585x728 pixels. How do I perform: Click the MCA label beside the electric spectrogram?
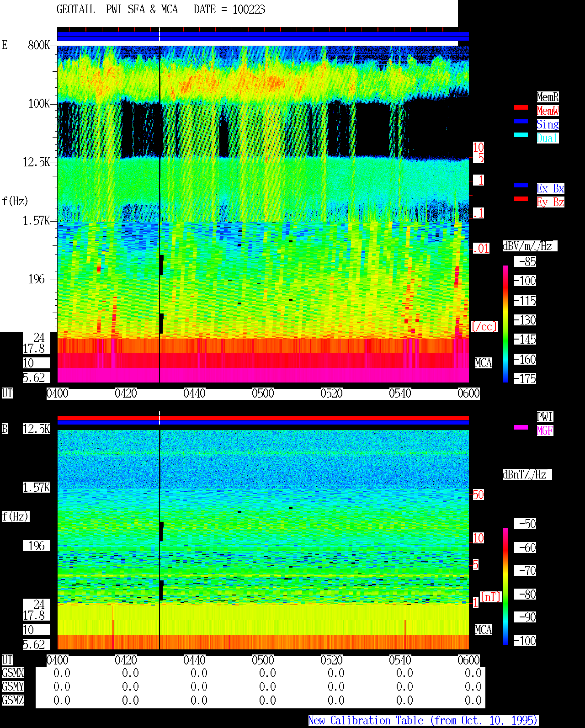coord(484,363)
